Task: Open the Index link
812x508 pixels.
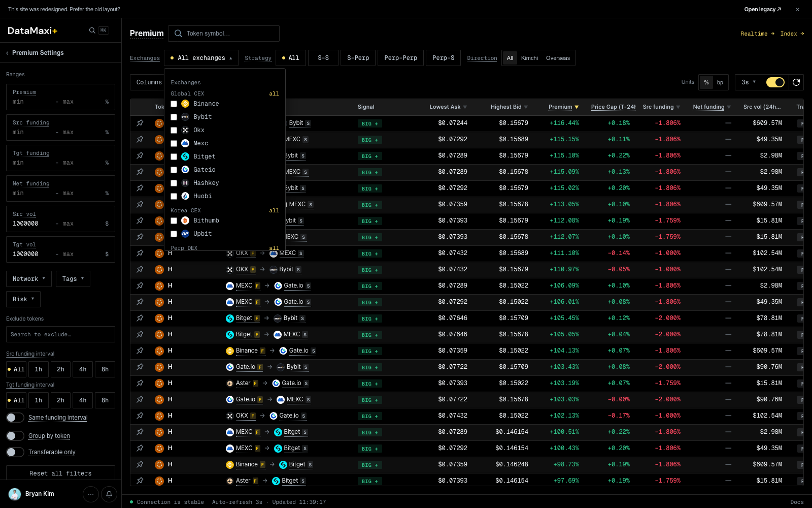Action: [792, 34]
